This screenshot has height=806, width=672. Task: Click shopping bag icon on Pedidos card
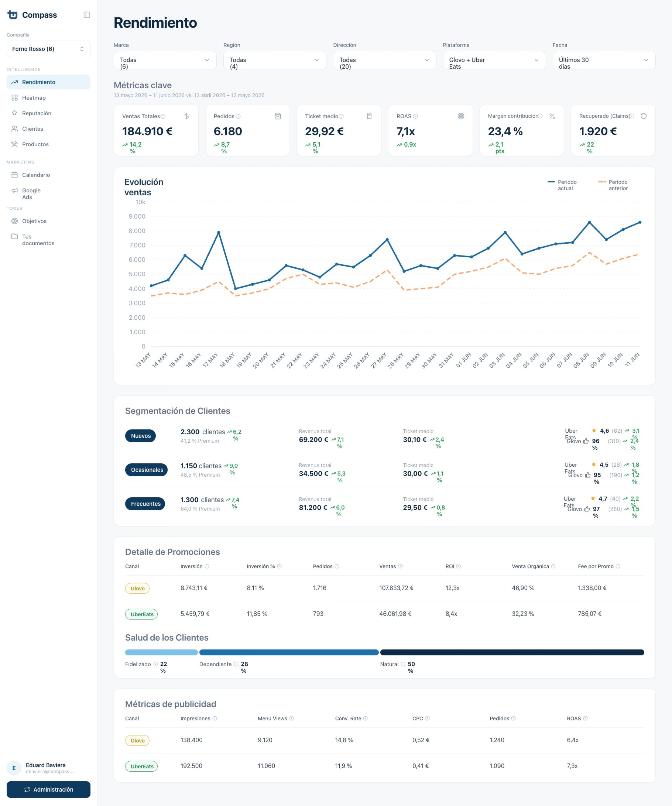click(278, 116)
